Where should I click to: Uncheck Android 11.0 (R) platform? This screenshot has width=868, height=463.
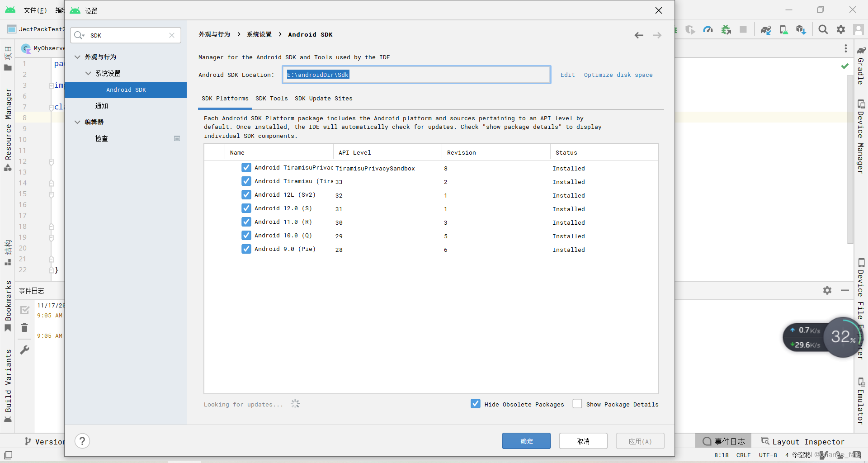coord(246,222)
